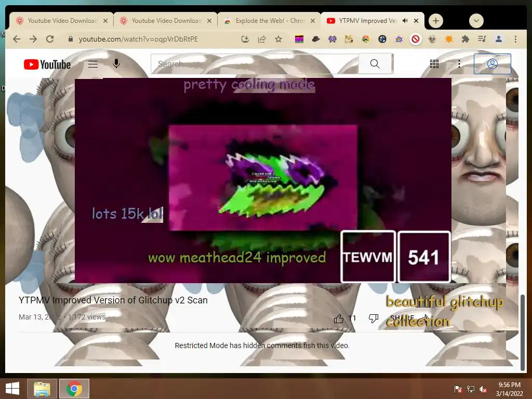Image resolution: width=532 pixels, height=399 pixels.
Task: Switch to the second Youtube Video Download tab
Action: [166, 21]
